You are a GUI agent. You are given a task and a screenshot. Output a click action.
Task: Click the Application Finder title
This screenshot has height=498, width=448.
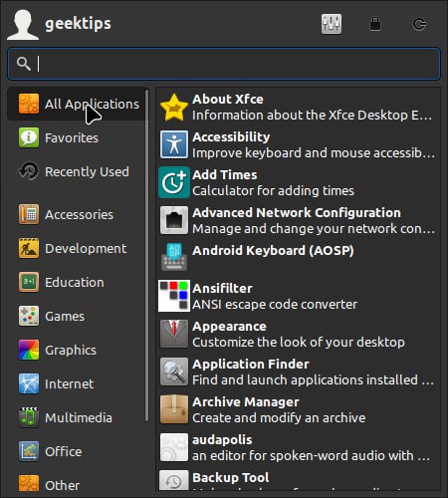[x=251, y=365]
